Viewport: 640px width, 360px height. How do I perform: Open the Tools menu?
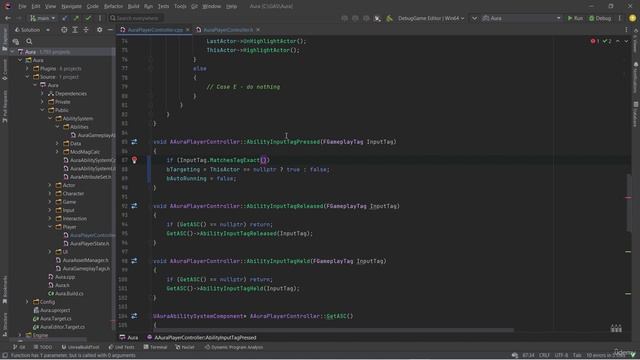click(180, 6)
